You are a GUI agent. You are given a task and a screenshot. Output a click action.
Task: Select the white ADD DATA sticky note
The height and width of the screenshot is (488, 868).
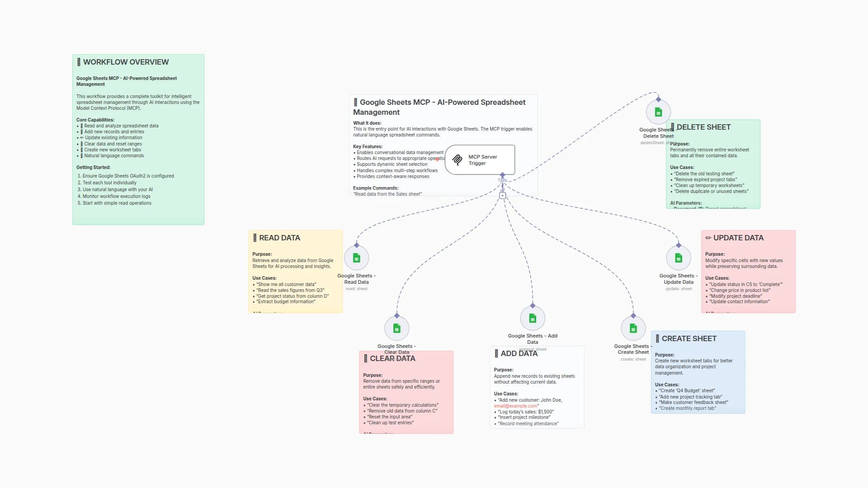537,388
